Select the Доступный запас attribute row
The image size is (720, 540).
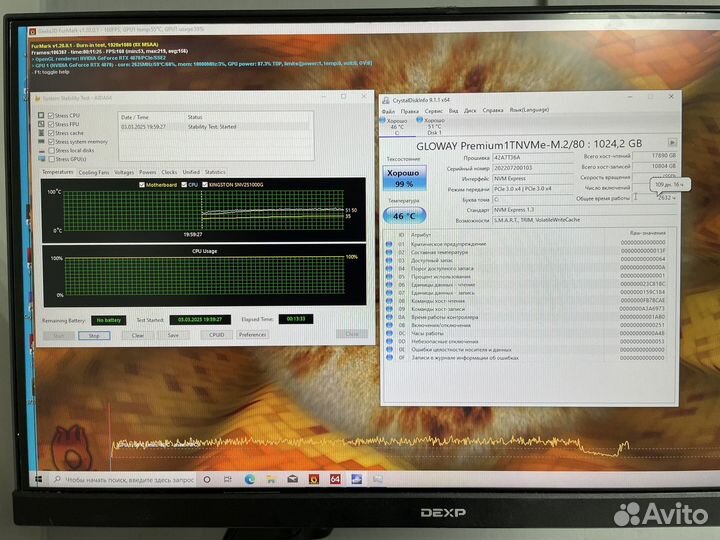click(x=526, y=260)
